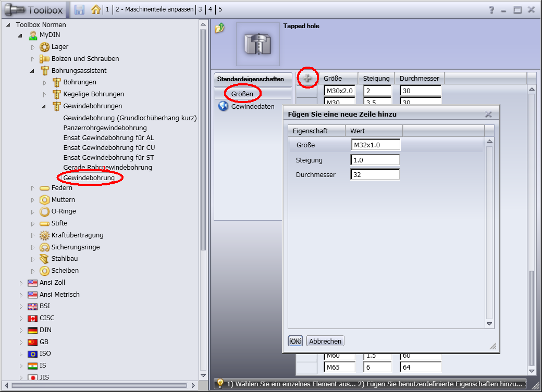The image size is (542, 392).
Task: Click the Stahlbau steel icon
Action: [x=44, y=259]
